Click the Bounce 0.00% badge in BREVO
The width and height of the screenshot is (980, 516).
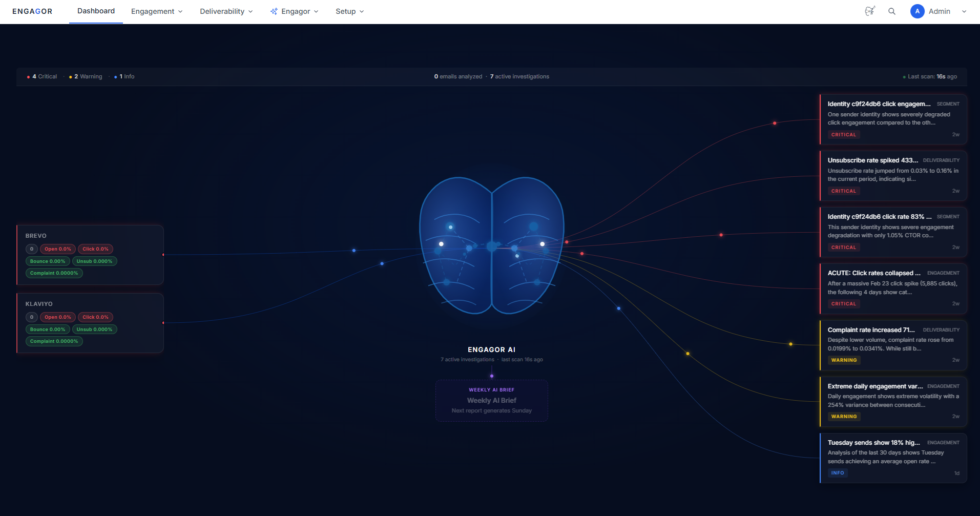point(48,261)
